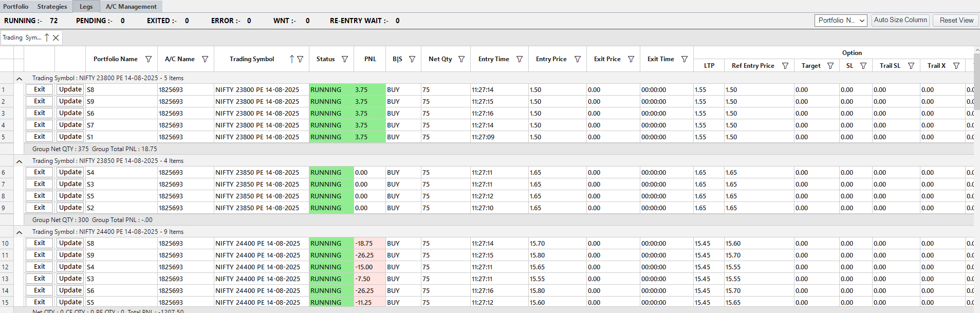
Task: Open filter for Exit Time column
Action: (x=685, y=59)
